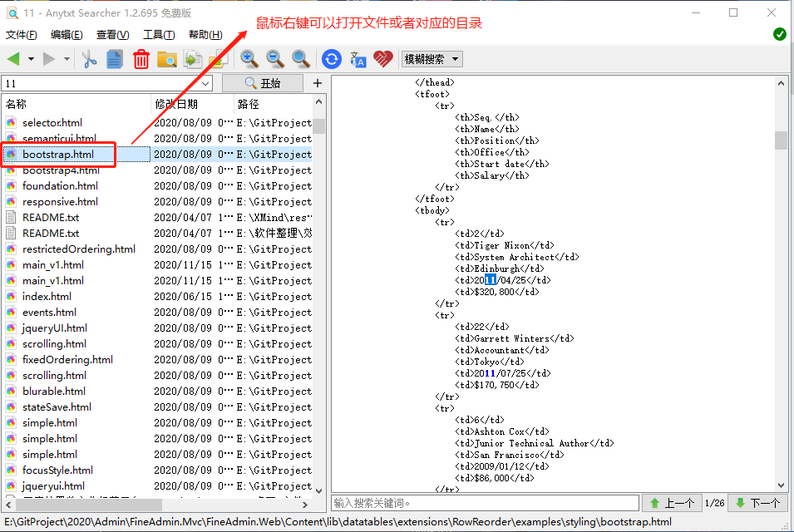Click the gray forward arrow icon
The image size is (794, 532).
click(49, 59)
